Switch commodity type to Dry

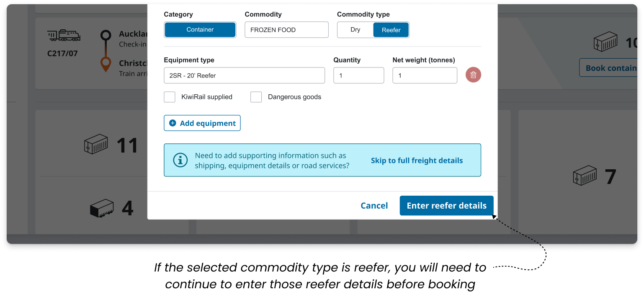pos(355,30)
